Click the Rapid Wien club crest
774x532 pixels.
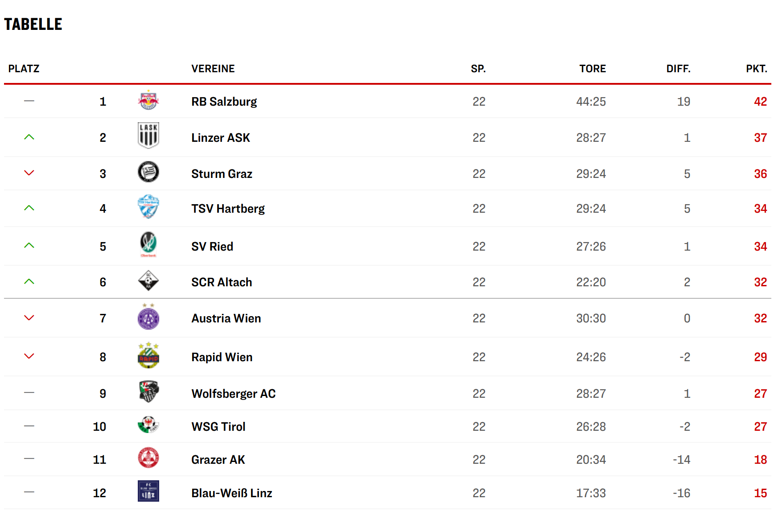pos(148,356)
